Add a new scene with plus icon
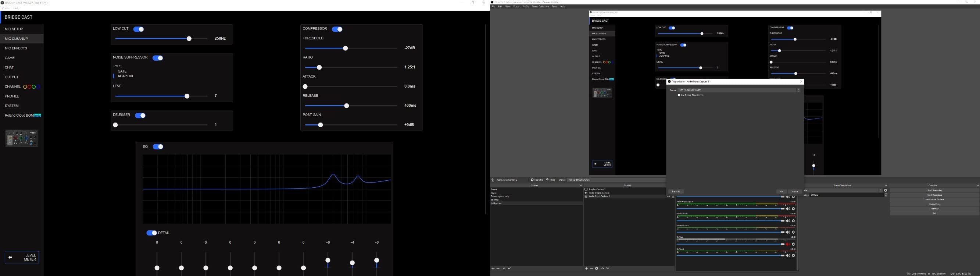Screen dimensions: 980x276 pyautogui.click(x=493, y=269)
